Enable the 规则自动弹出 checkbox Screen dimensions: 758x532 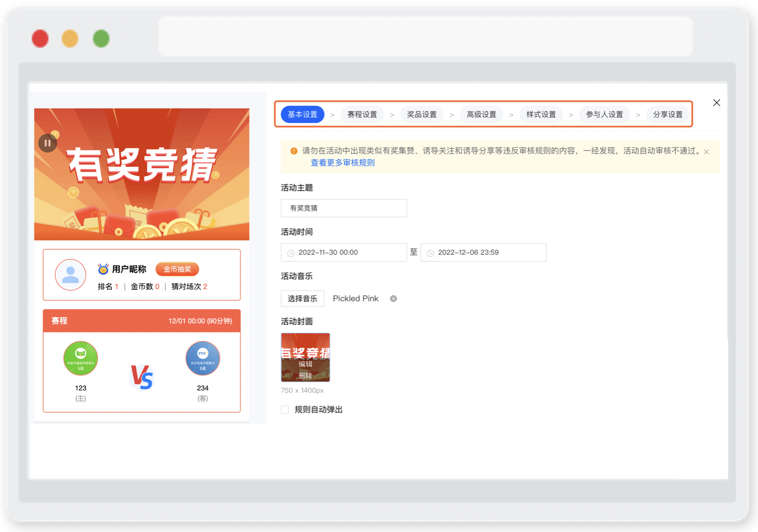pyautogui.click(x=285, y=410)
